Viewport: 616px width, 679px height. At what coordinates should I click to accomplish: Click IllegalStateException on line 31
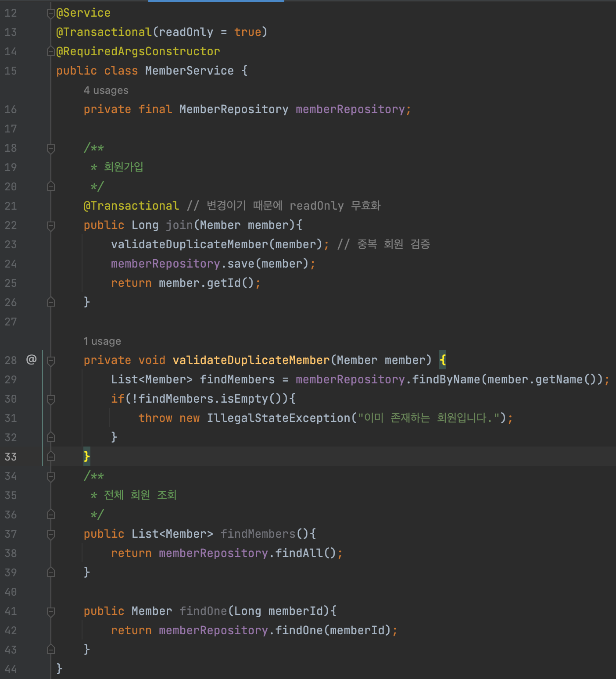pos(278,418)
